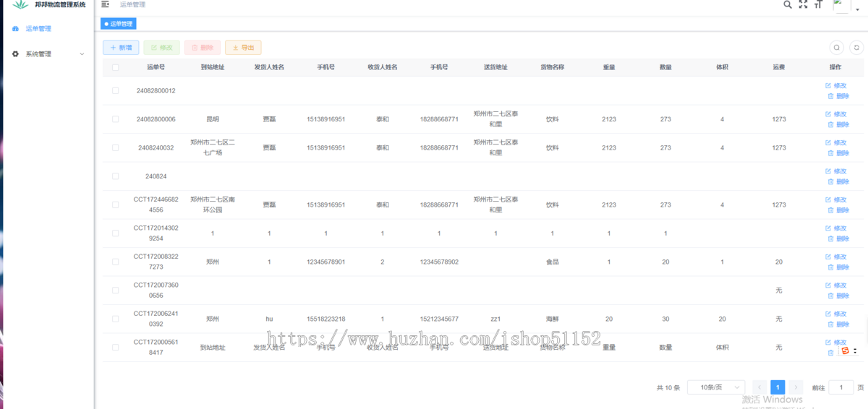Edit waybill 24082800012 via its 修改 link
This screenshot has width=868, height=409.
[x=836, y=85]
